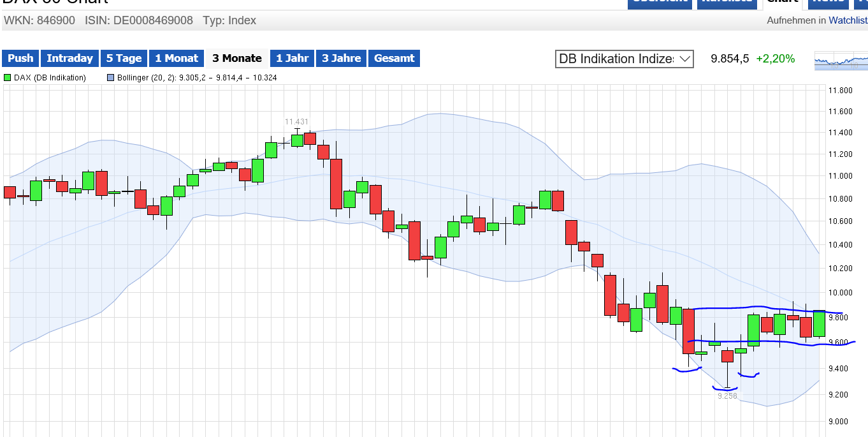Click the DAX (DB Indikation) legend label
The height and width of the screenshot is (437, 868).
point(50,78)
